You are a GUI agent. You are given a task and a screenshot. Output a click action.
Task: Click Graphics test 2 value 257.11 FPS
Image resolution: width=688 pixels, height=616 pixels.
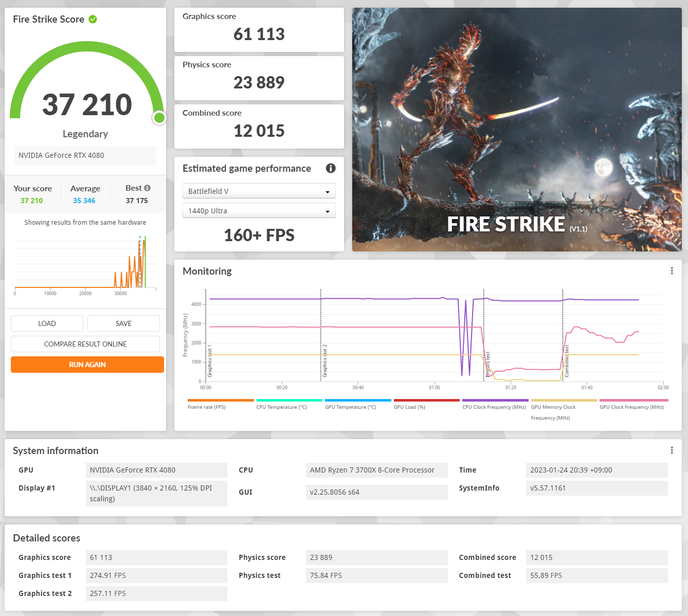156,593
